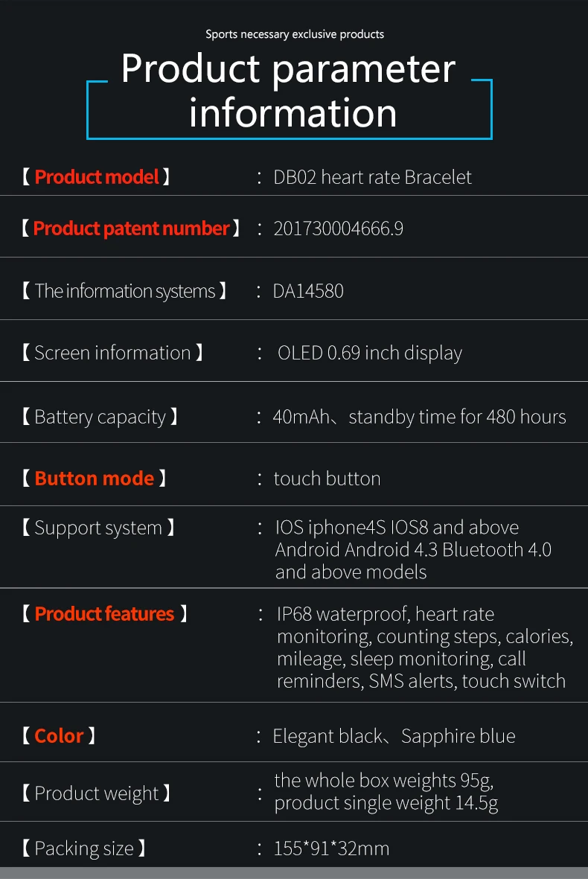This screenshot has height=879, width=588.
Task: Click the red "Color" label
Action: pyautogui.click(x=59, y=736)
